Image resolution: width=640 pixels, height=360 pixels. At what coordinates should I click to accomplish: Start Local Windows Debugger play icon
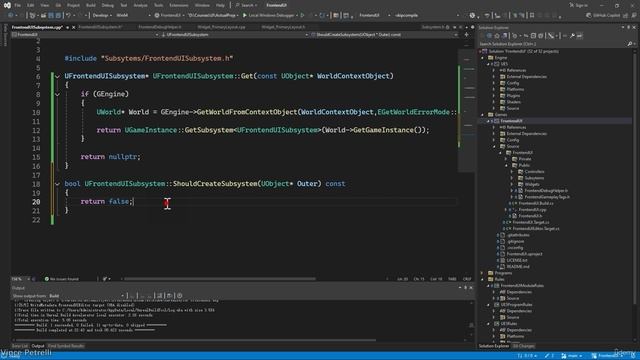pos(244,16)
